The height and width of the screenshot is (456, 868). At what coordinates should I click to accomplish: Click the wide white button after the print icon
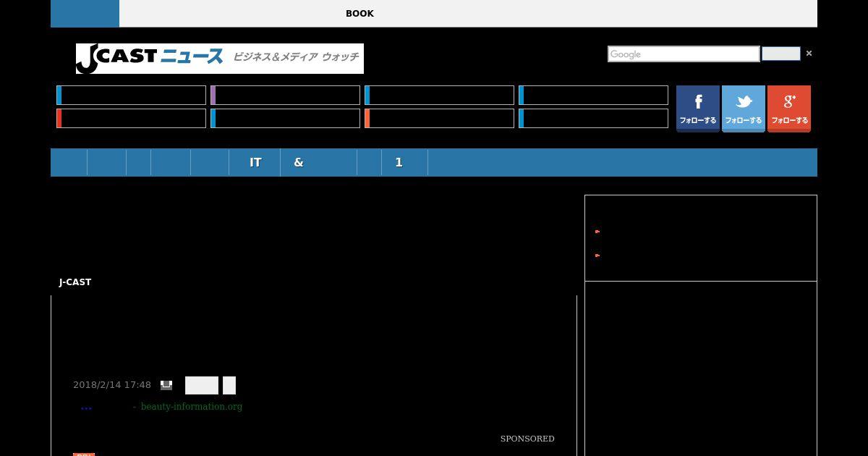[202, 386]
